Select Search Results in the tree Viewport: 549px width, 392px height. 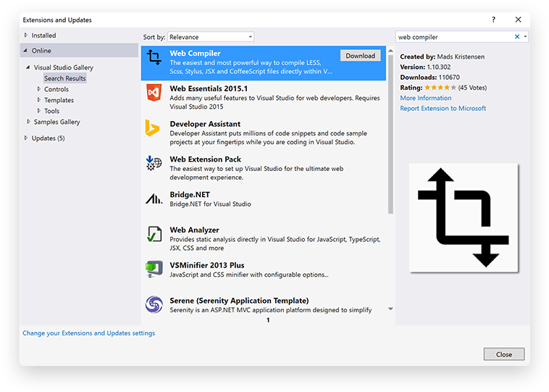coord(64,78)
